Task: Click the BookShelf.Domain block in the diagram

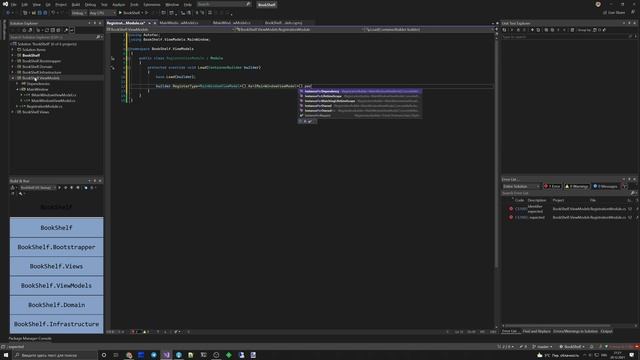Action: (x=56, y=304)
